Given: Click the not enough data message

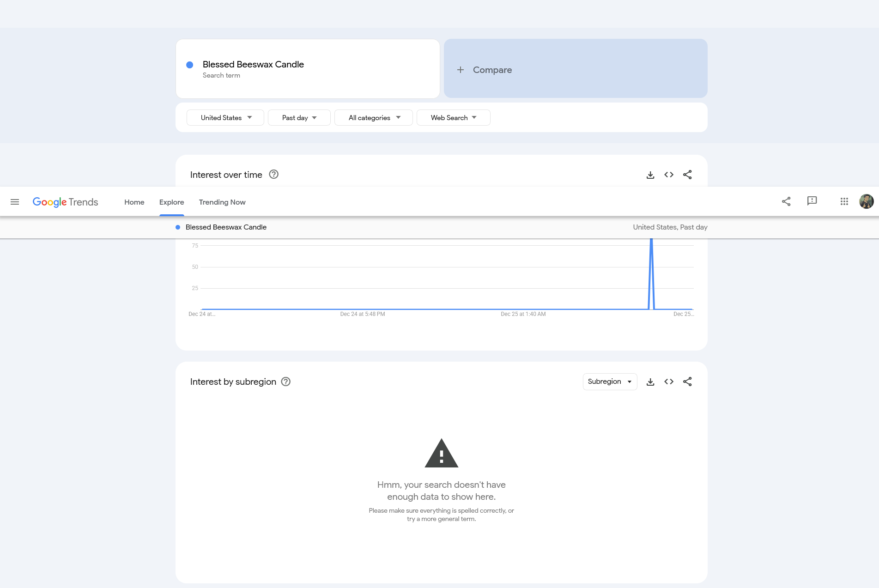Looking at the screenshot, I should tap(442, 491).
